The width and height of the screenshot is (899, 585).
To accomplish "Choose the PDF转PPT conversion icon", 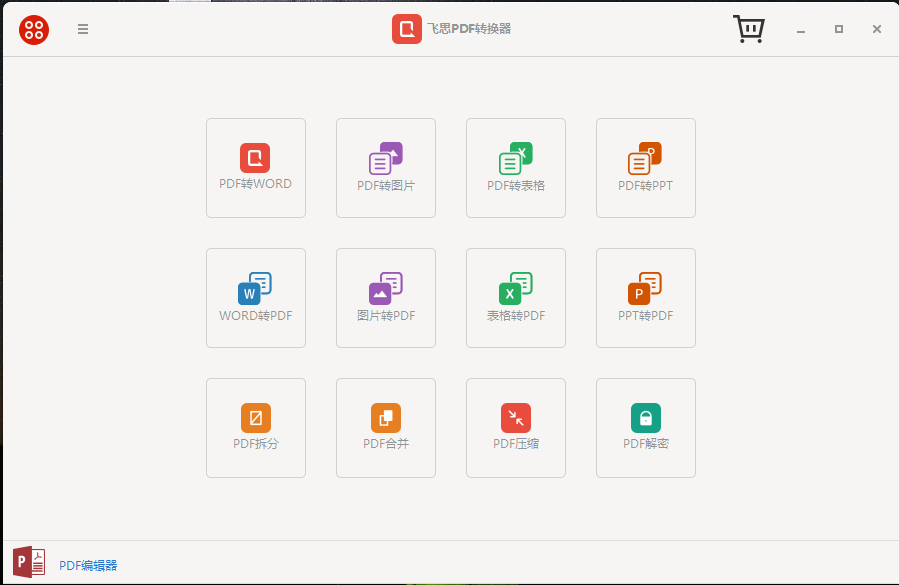I will click(x=646, y=167).
